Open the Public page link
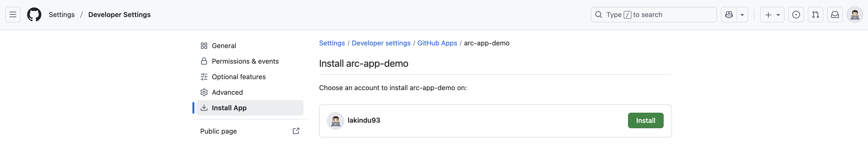868x162 pixels. coord(250,131)
